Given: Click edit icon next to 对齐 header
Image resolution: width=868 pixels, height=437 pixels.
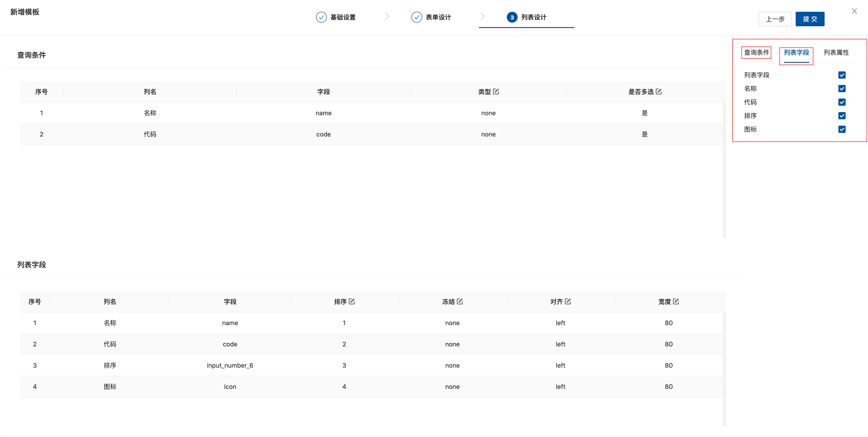Looking at the screenshot, I should tap(568, 302).
